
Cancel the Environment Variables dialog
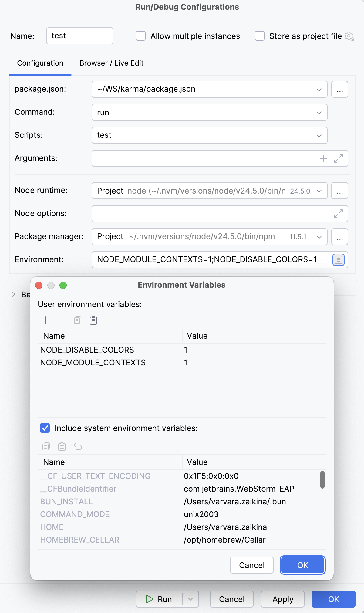tap(252, 565)
